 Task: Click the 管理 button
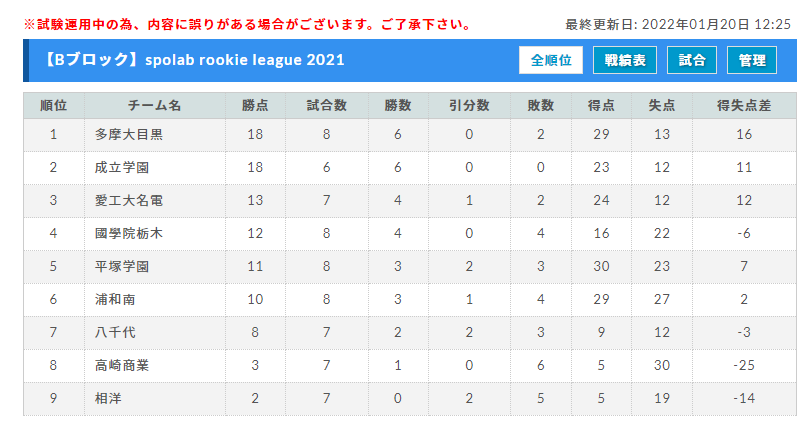pos(751,60)
